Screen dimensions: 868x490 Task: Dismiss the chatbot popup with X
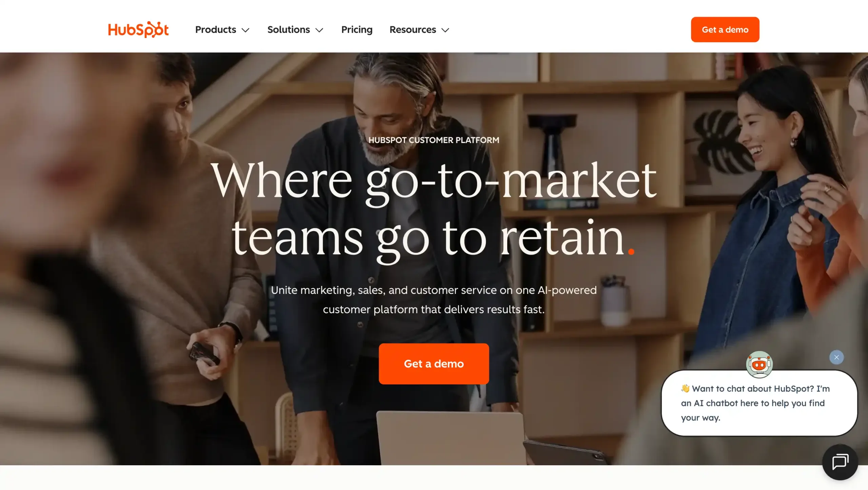point(836,357)
